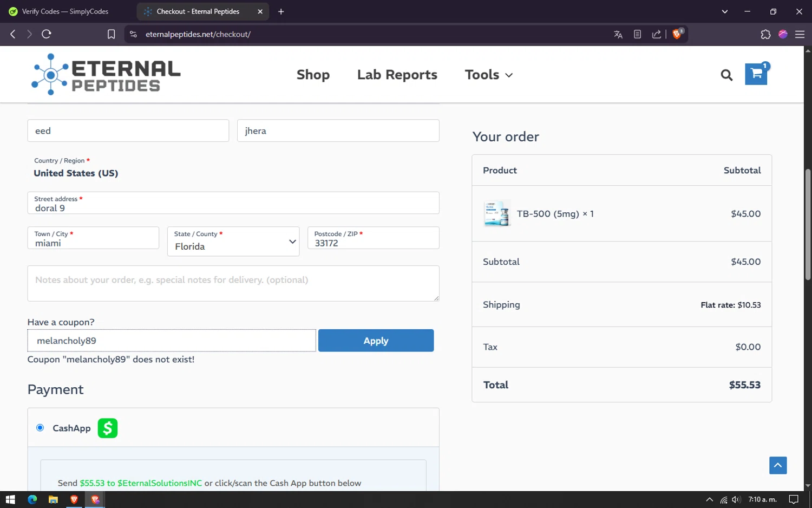Click the first name field containing eed
Screen dimensions: 812x508
pos(128,131)
